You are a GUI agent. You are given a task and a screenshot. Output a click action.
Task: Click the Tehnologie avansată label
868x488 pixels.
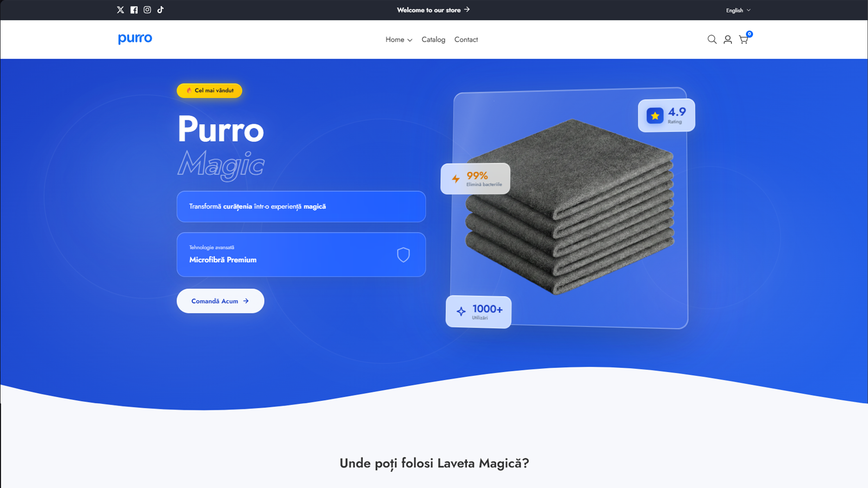(x=212, y=247)
